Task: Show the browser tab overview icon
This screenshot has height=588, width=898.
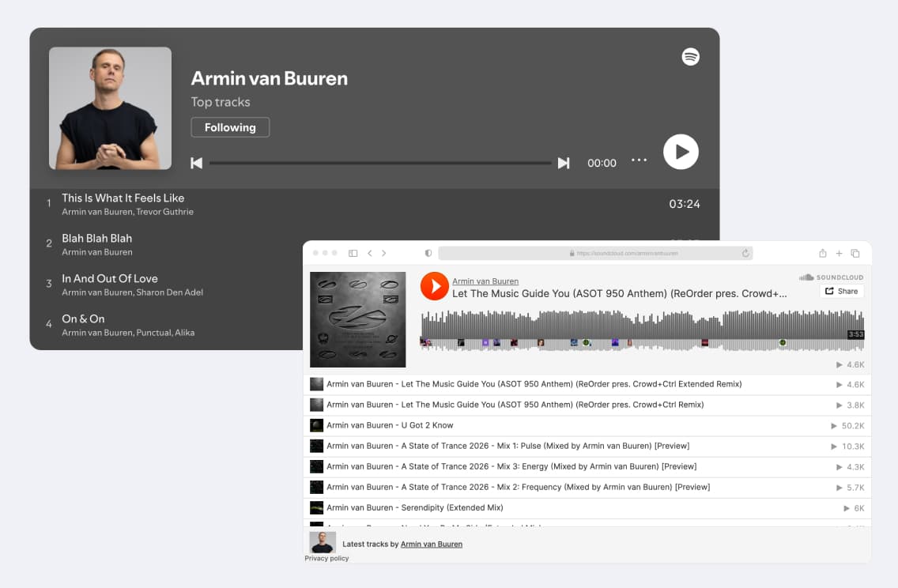Action: pos(855,253)
